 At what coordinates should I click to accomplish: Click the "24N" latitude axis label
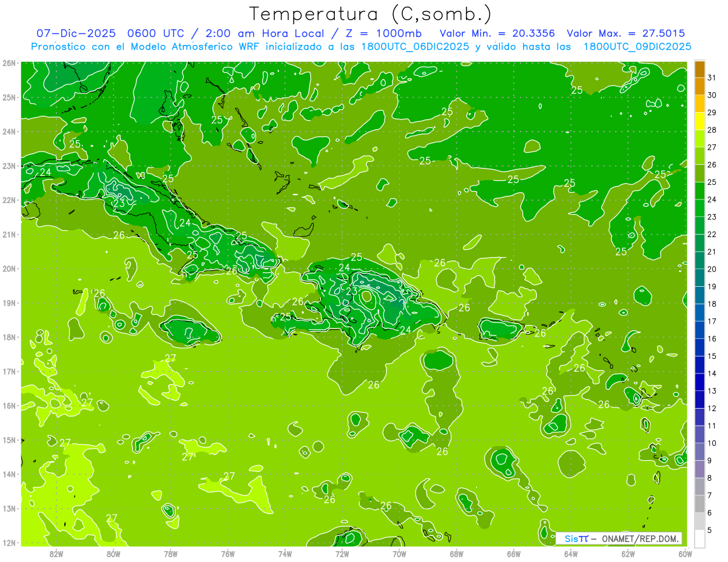pyautogui.click(x=9, y=132)
